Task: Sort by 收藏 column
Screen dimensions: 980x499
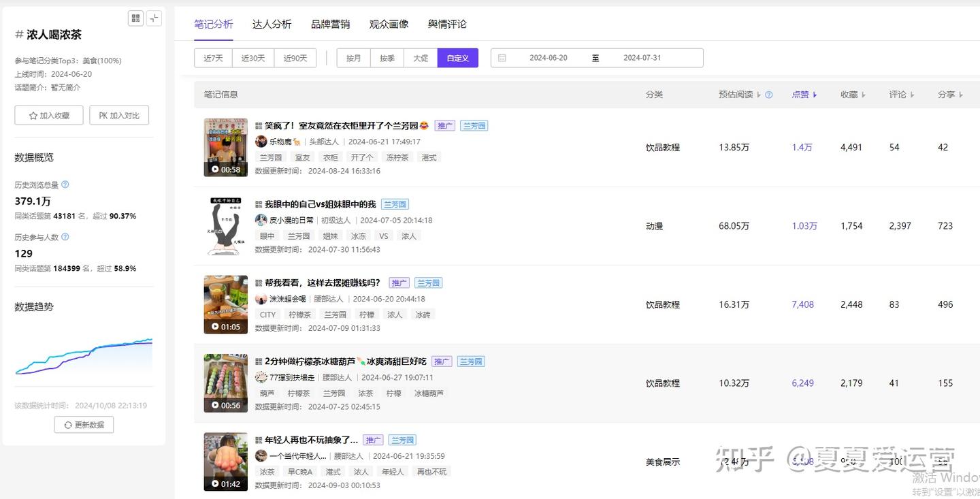Action: (x=853, y=95)
